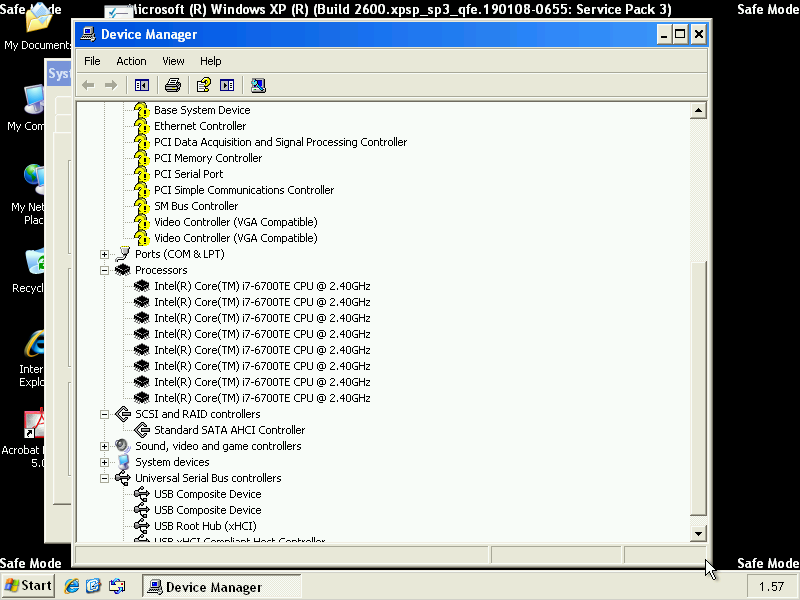
Task: Click Scan for hardware changes icon
Action: pyautogui.click(x=258, y=85)
